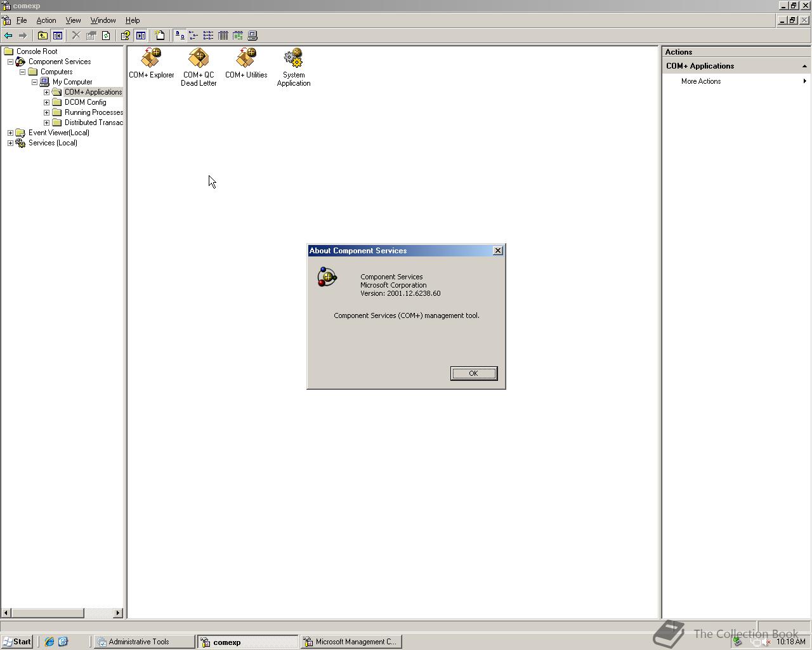Switch to Administrative Tools taskbar button

click(145, 642)
